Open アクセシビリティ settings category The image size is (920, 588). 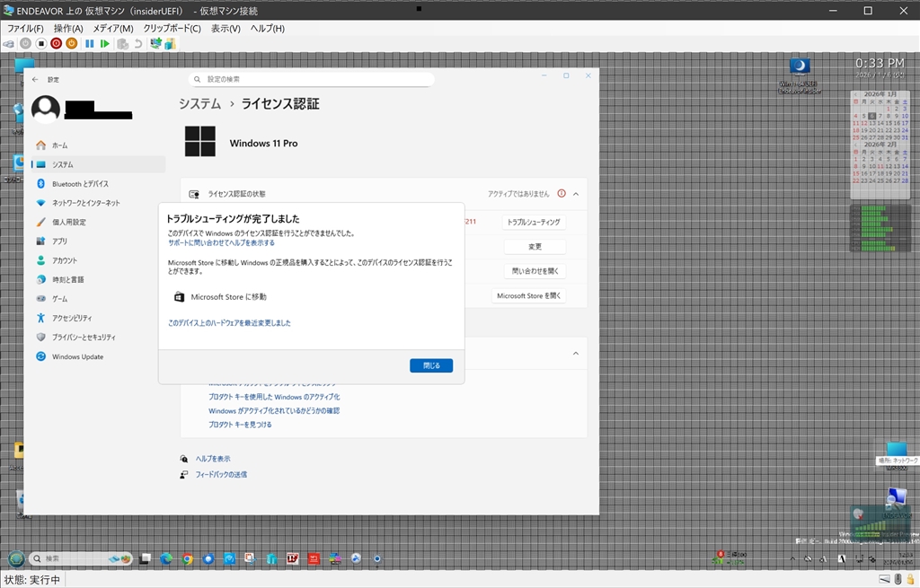[x=97, y=318]
